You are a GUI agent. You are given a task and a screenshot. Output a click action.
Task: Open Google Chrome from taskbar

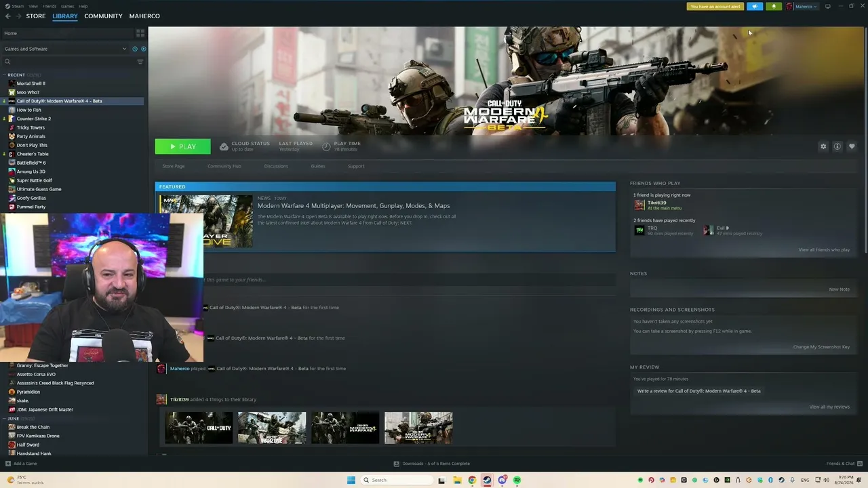(x=472, y=480)
